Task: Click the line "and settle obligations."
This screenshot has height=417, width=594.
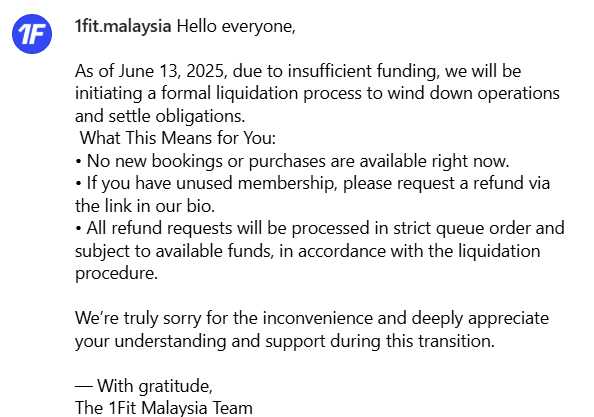Action: 160,116
